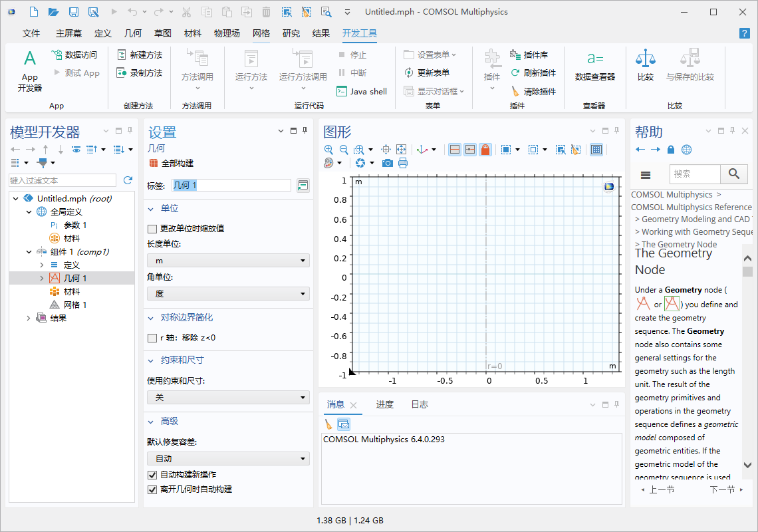Viewport: 758px width, 532px height.
Task: Click the 比较 scales icon
Action: coord(646,59)
